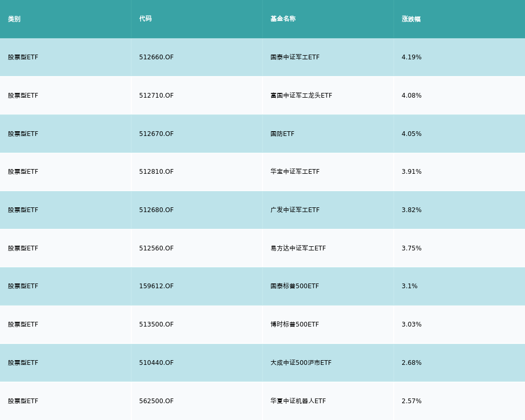Open 华夏中证机器人ETF fund
The height and width of the screenshot is (420, 525).
(298, 401)
